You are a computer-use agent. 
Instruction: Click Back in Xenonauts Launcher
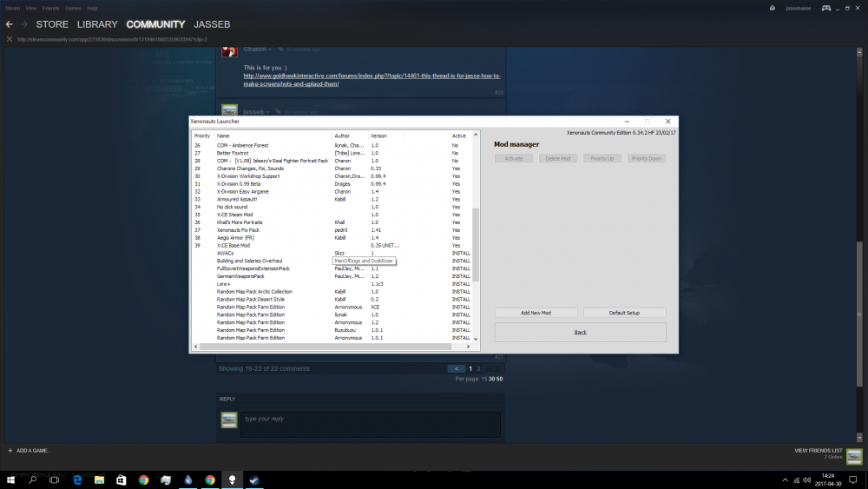[580, 333]
